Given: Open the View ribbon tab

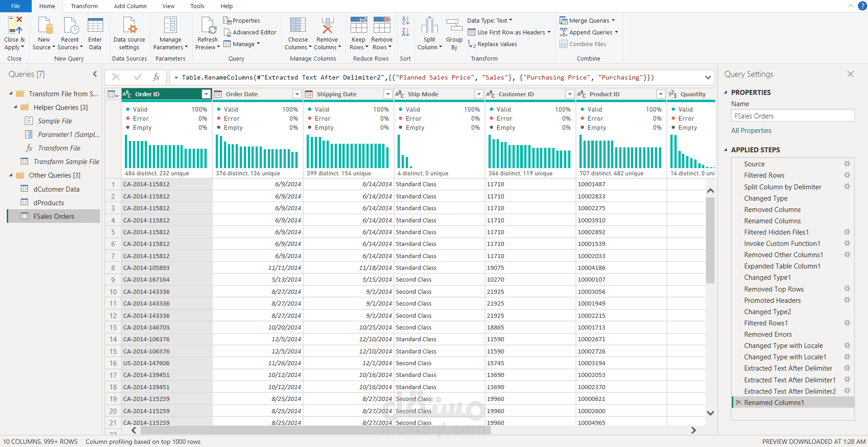Looking at the screenshot, I should click(x=168, y=6).
